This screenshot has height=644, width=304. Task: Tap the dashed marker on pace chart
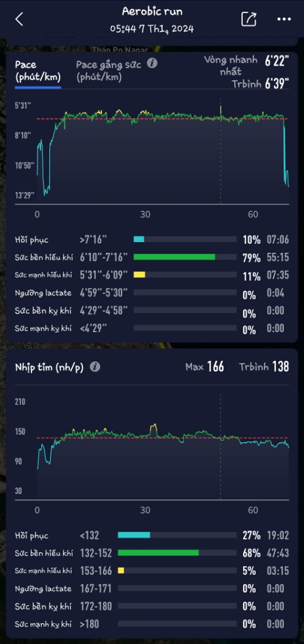(x=221, y=151)
